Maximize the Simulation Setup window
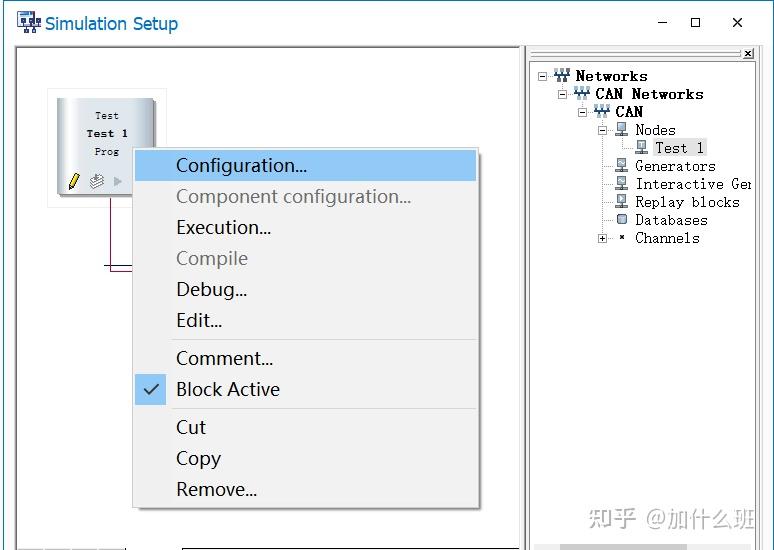 click(696, 22)
